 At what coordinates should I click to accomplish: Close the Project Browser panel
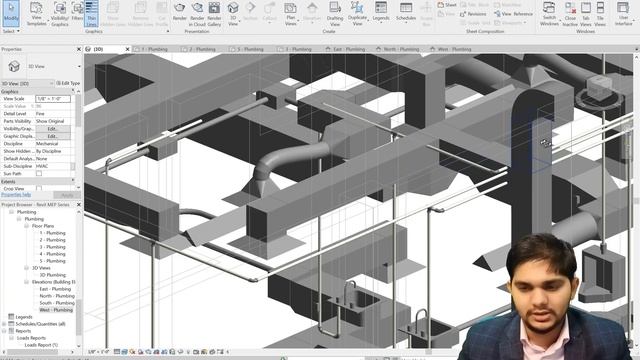click(x=79, y=204)
